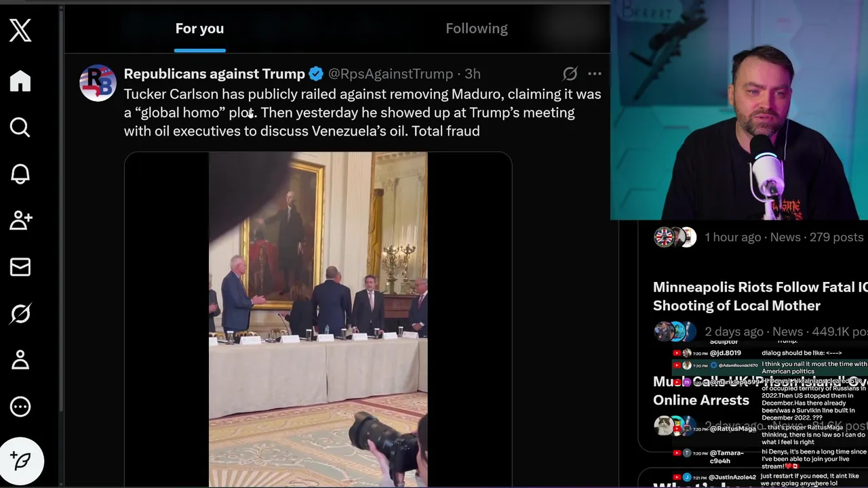Open Republicans against Trump profile avatar

(x=98, y=83)
